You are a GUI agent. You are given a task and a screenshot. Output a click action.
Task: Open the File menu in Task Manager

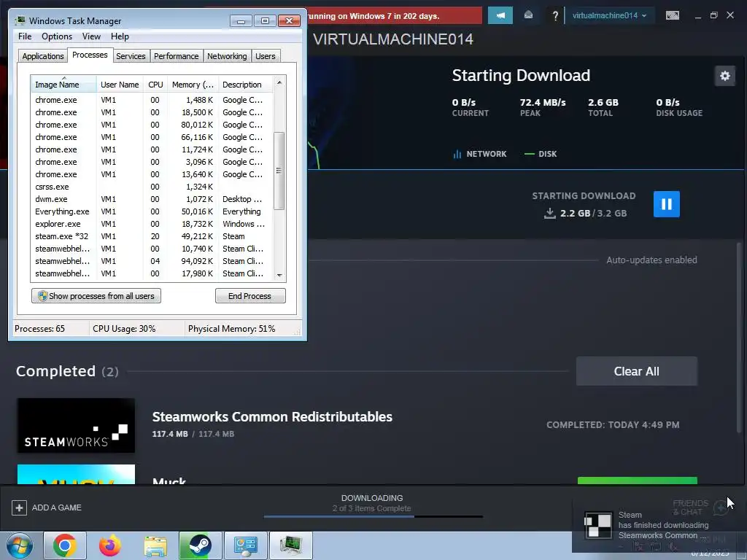click(x=25, y=36)
